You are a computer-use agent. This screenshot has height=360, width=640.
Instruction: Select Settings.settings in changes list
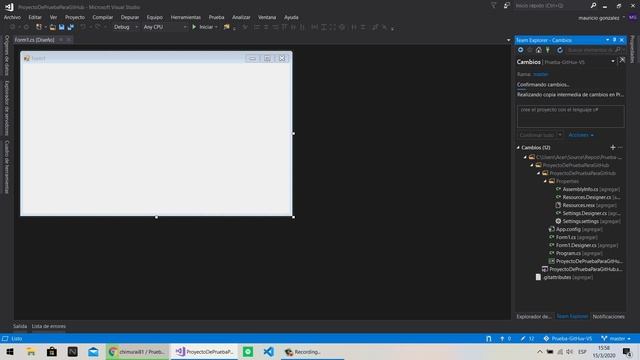pos(588,221)
